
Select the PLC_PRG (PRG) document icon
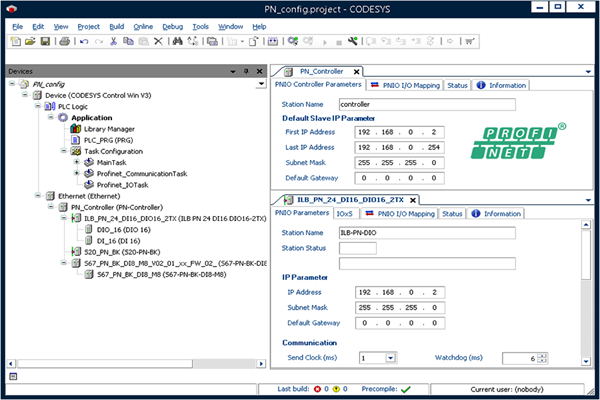[75, 140]
